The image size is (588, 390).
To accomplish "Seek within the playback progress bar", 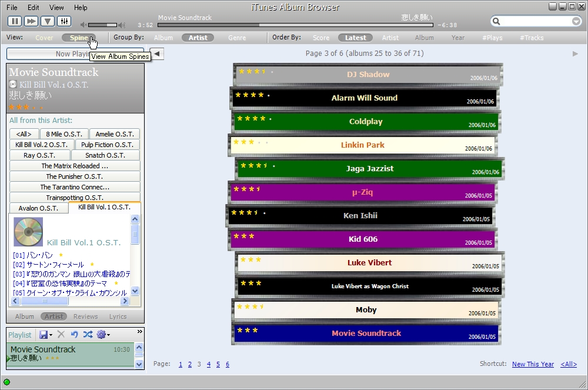I will [x=296, y=25].
